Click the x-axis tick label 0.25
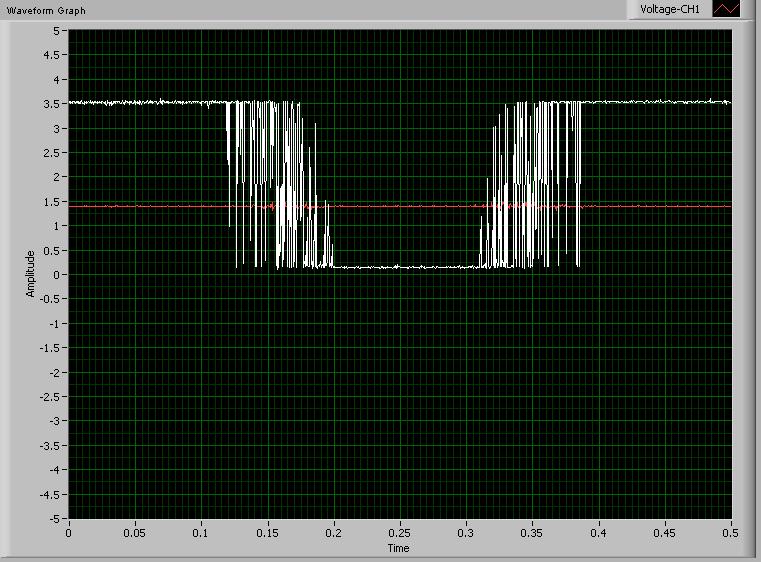The height and width of the screenshot is (562, 761). (400, 533)
